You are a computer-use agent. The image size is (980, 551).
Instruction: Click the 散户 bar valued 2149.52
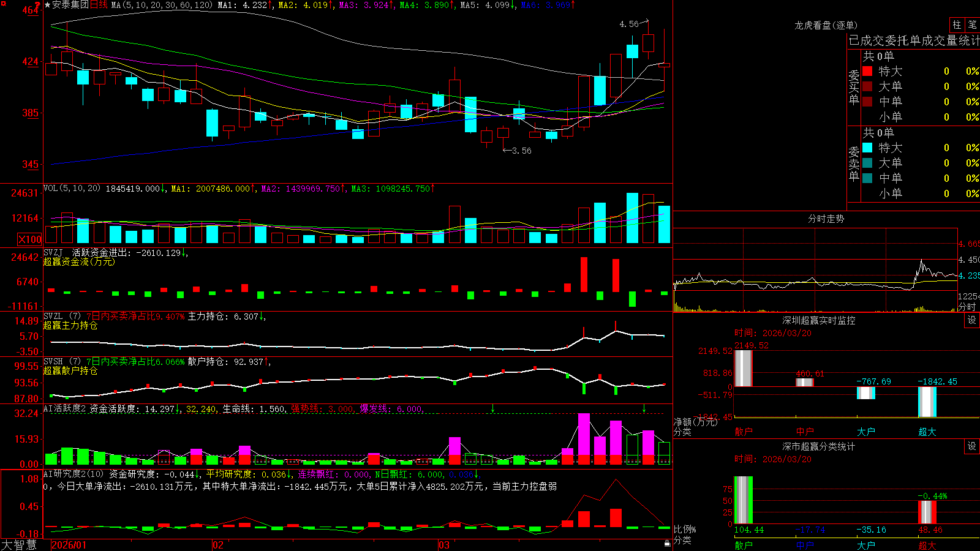[744, 368]
